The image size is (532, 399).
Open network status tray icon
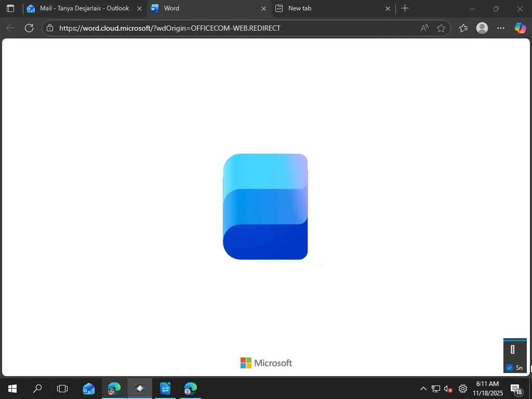point(436,389)
